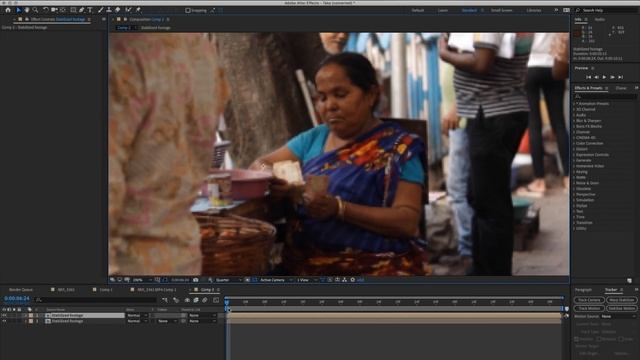
Task: Click the Track Motion button
Action: pos(589,309)
